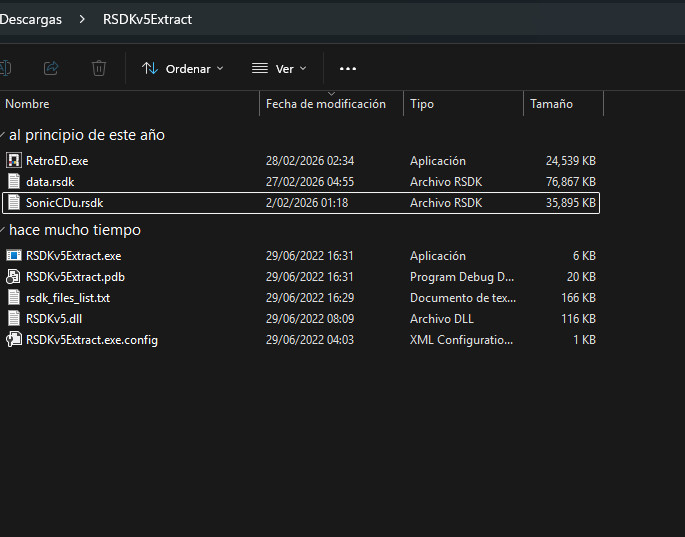Click the Share toolbar icon
685x537 pixels.
coord(51,68)
